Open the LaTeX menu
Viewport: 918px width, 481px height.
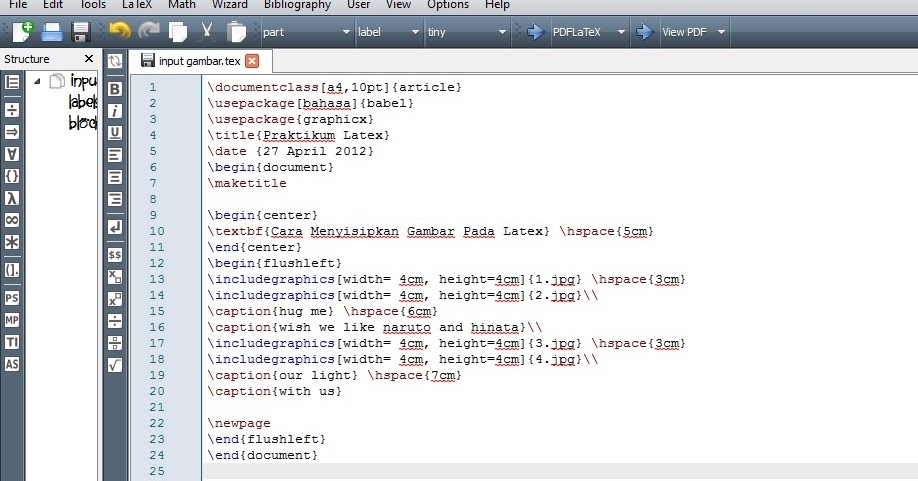[x=136, y=5]
